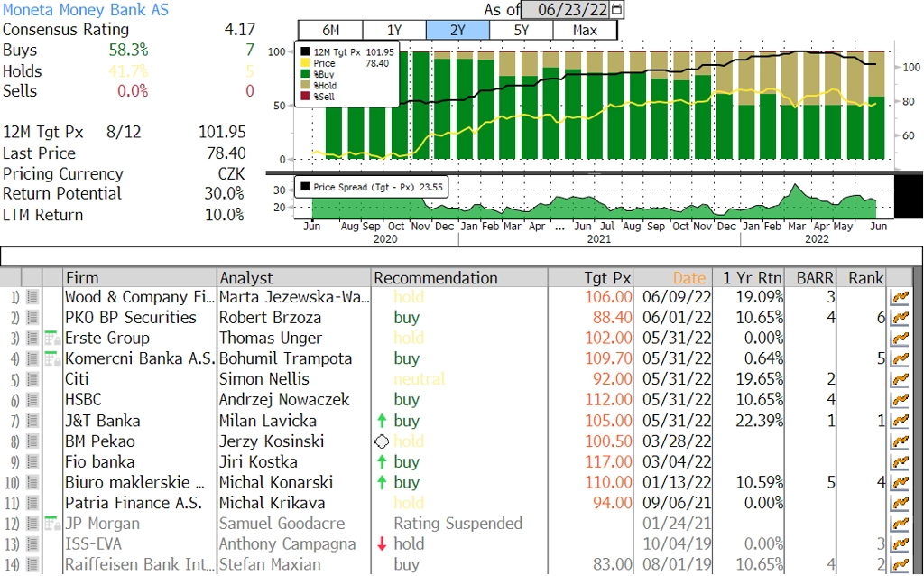
Task: Open the locked report icon in the JP Morgan row
Action: point(52,524)
